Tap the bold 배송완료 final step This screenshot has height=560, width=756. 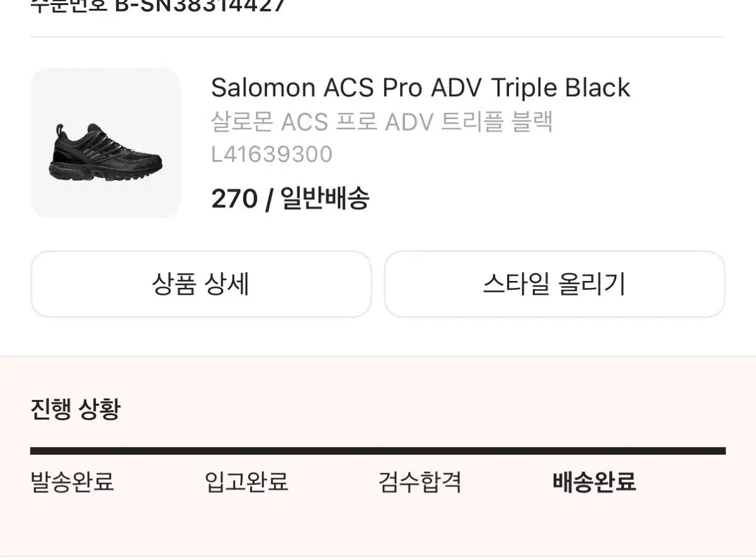pyautogui.click(x=594, y=482)
